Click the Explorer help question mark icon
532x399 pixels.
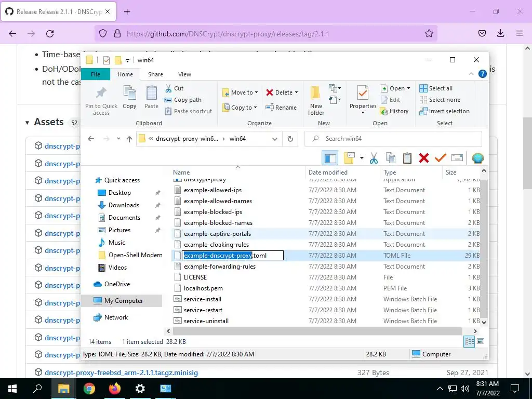click(483, 74)
